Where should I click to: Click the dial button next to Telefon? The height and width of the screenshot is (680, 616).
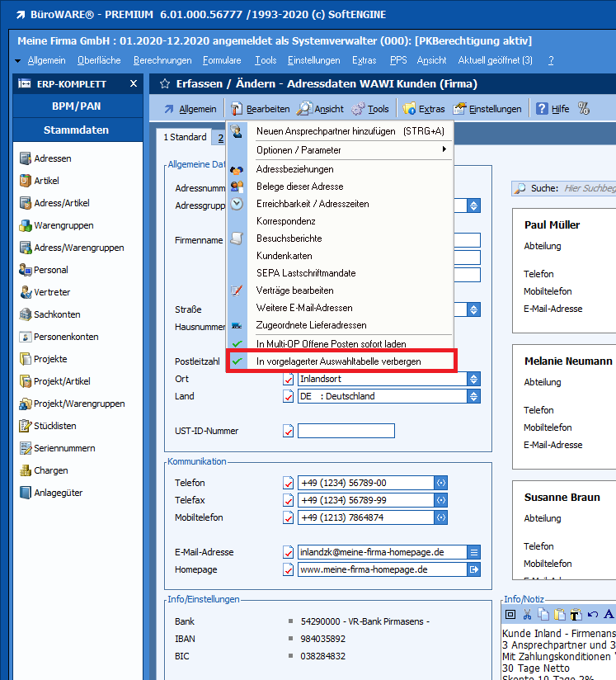(440, 483)
